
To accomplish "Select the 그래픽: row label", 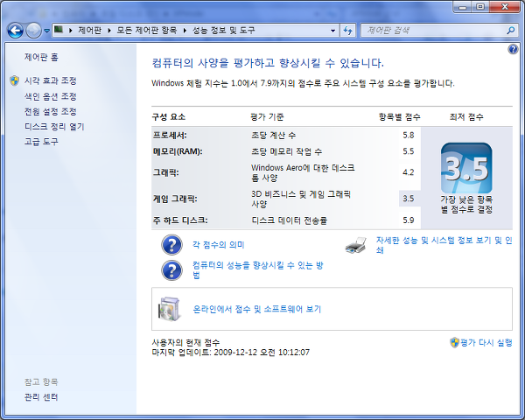I will (x=166, y=173).
